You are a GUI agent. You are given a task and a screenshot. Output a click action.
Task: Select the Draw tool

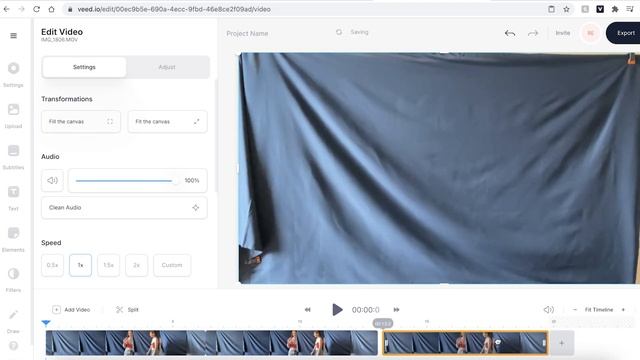coord(13,320)
